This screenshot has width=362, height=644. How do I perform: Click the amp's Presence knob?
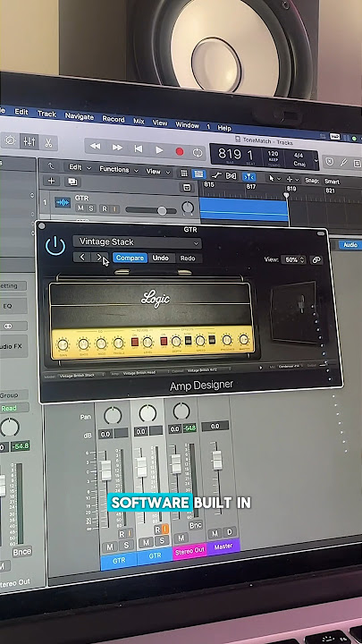coord(227,340)
